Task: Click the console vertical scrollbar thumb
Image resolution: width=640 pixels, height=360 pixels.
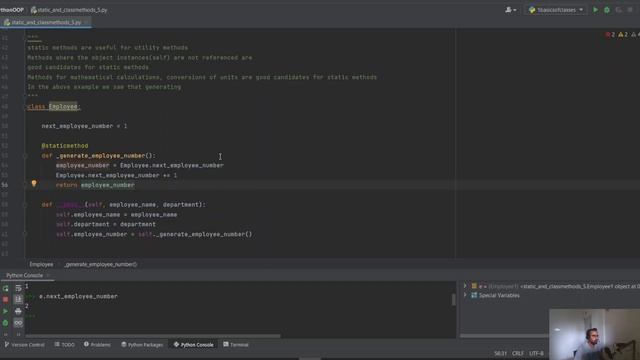Action: 453,300
